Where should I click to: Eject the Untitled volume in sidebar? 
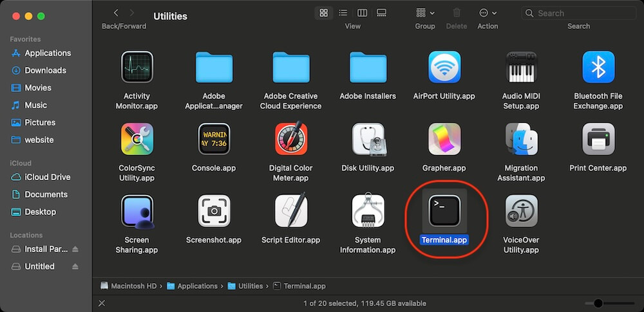75,266
